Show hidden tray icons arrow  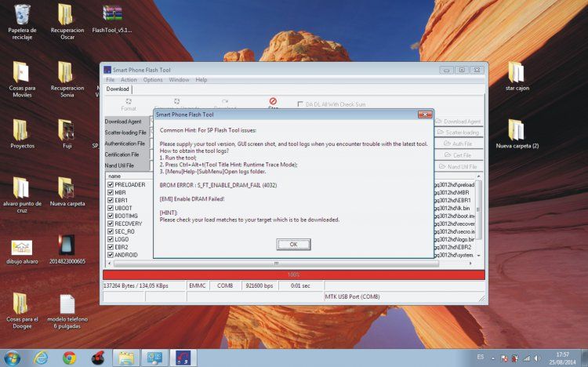pyautogui.click(x=493, y=358)
